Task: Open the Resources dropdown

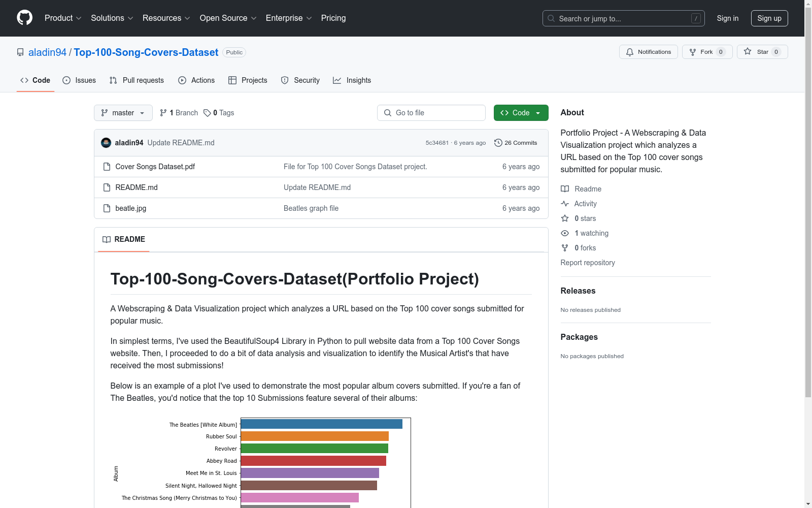Action: click(x=166, y=18)
